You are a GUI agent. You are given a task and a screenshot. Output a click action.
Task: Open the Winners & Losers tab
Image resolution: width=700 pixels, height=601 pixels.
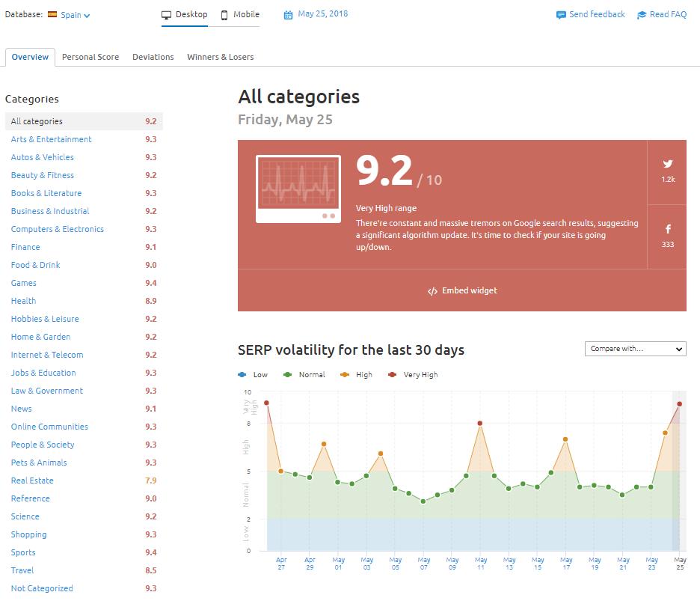(220, 57)
